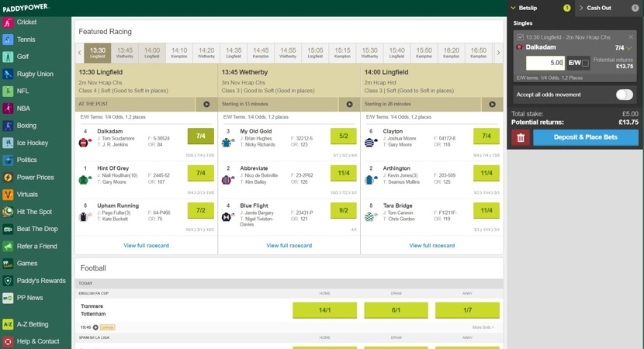Bet on Tara Bridge at 11/4
The width and height of the screenshot is (644, 349).
[x=486, y=211]
